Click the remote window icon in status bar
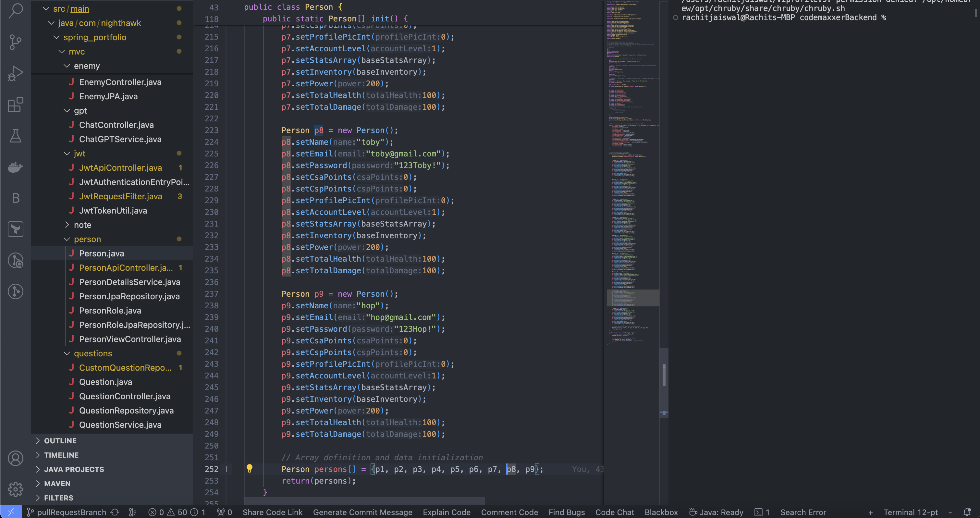 tap(11, 512)
